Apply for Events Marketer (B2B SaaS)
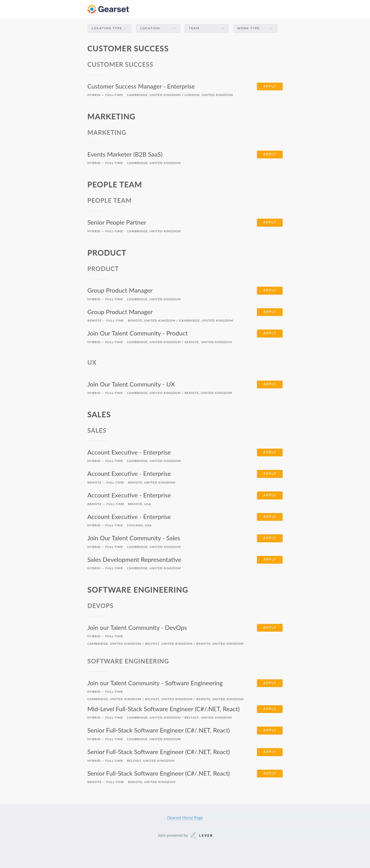This screenshot has width=370, height=868. pos(269,154)
